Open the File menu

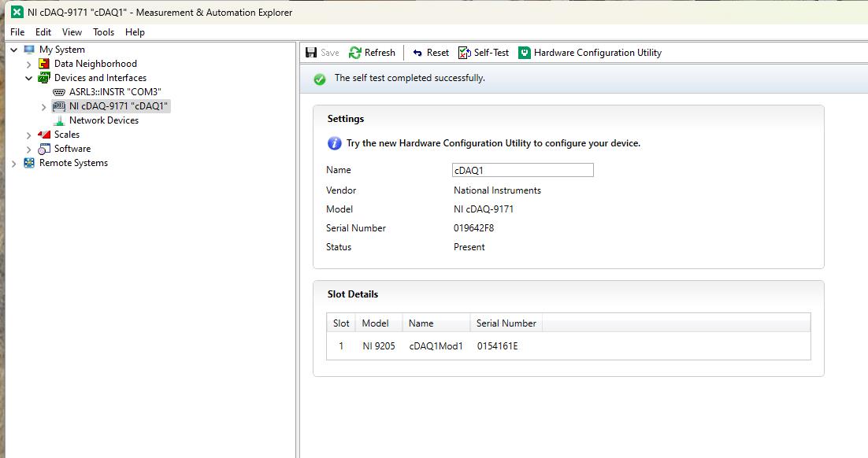pos(17,32)
